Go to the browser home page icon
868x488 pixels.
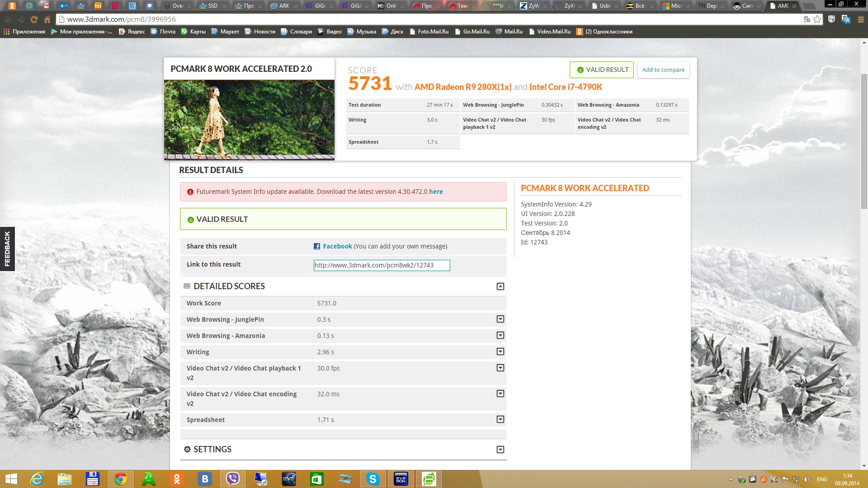[47, 19]
